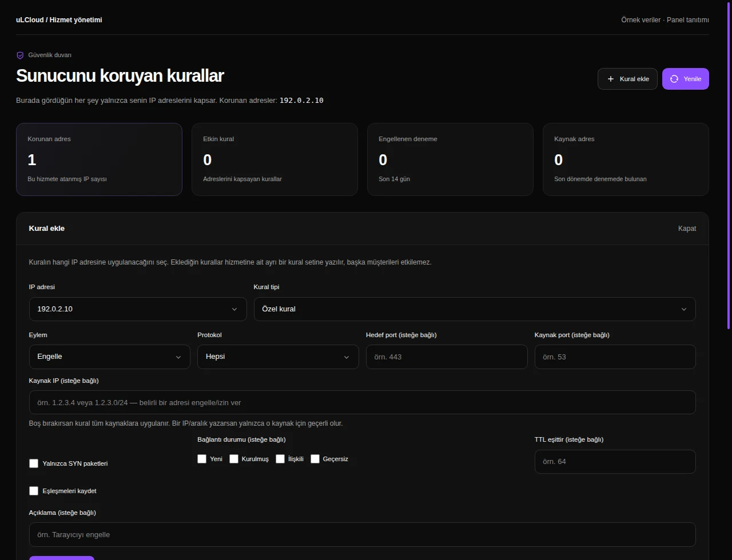
Task: Click the shield icon beside Güvenlik duvarı
Action: click(x=20, y=55)
